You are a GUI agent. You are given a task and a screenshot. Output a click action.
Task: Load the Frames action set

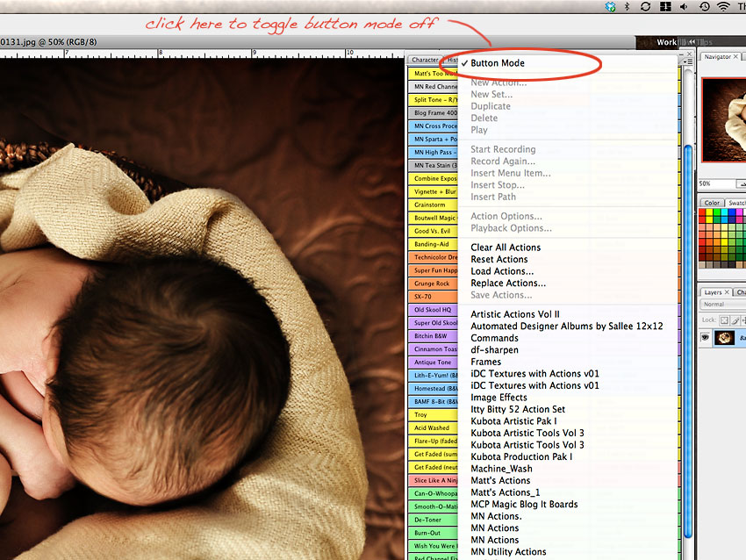click(x=567, y=362)
